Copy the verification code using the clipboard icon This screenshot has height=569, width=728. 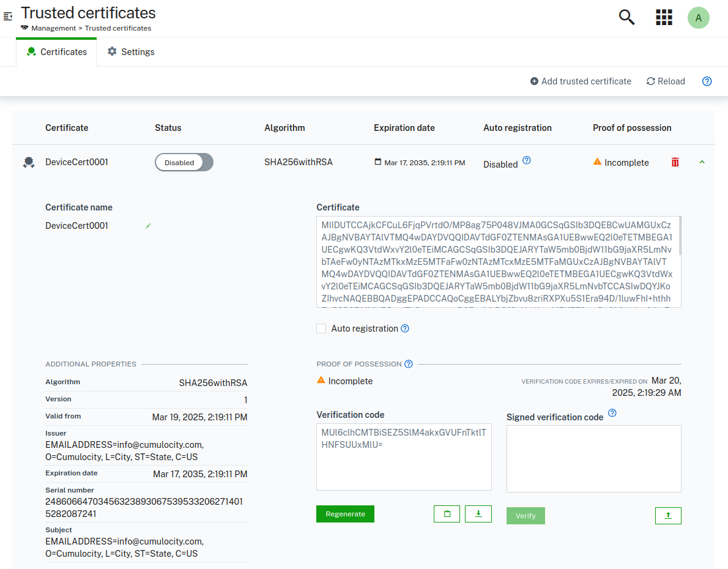pyautogui.click(x=447, y=513)
